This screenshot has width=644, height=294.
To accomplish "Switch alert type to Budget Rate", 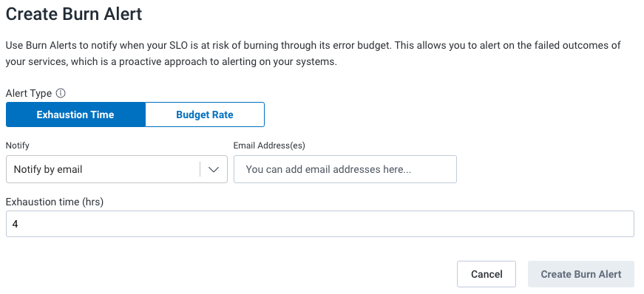I will [205, 114].
